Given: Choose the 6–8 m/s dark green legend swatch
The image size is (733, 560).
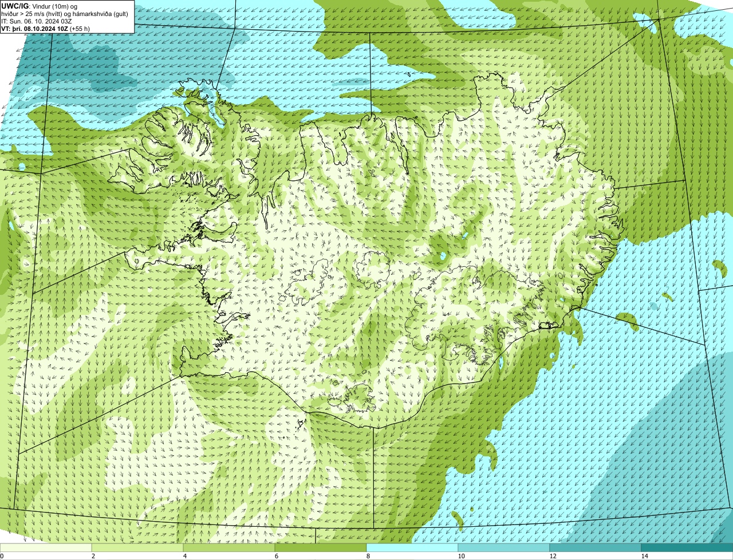Looking at the screenshot, I should point(321,547).
